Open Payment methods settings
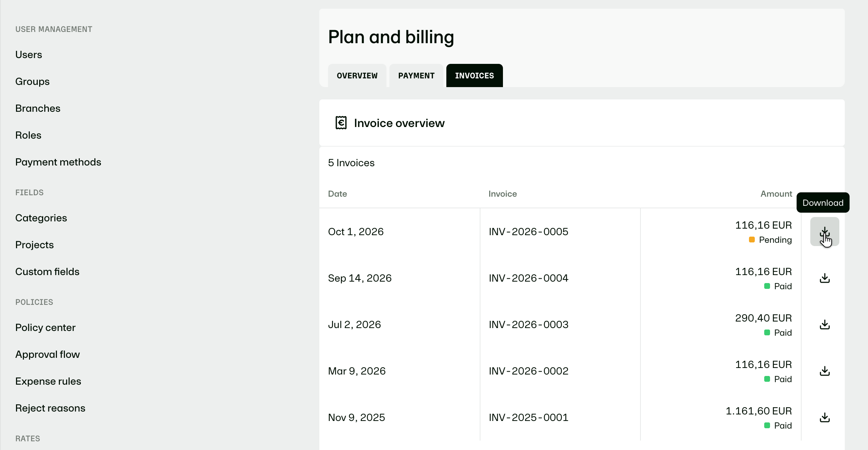The width and height of the screenshot is (868, 450). (58, 162)
